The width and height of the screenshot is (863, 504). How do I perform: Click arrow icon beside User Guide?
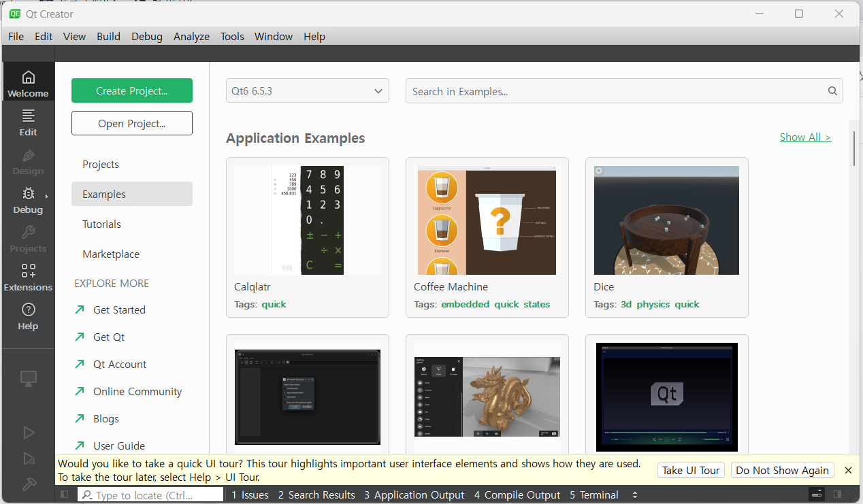coord(80,446)
